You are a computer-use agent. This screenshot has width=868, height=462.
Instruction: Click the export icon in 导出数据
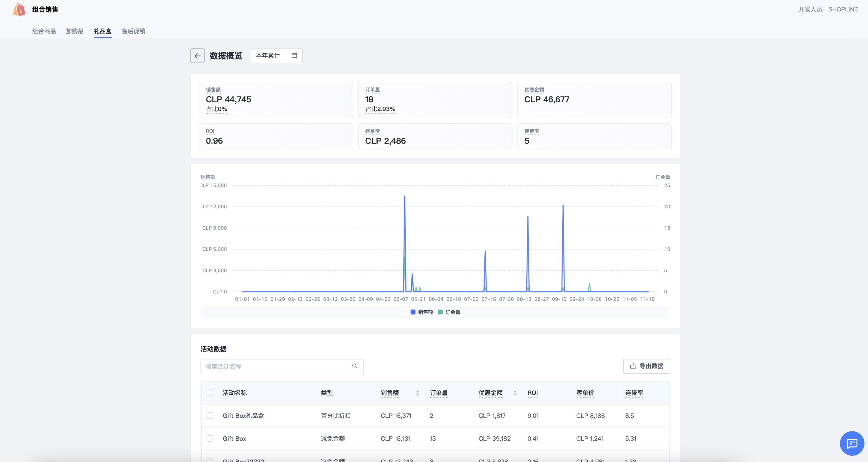633,366
